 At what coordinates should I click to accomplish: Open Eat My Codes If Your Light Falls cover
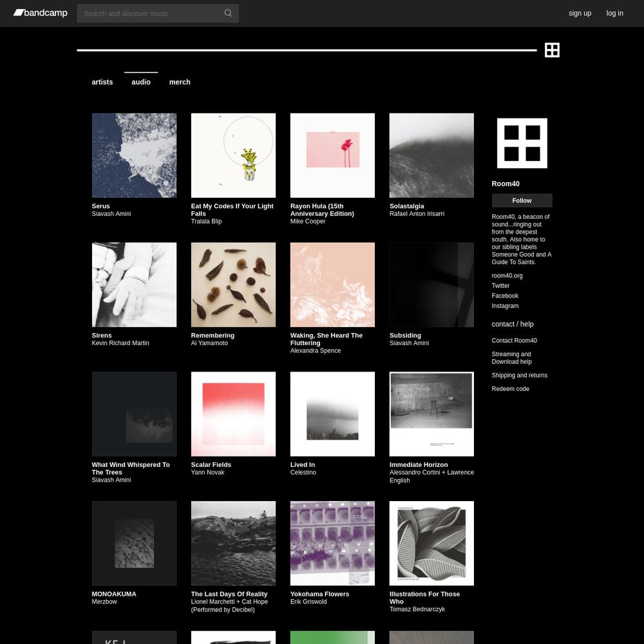pyautogui.click(x=233, y=156)
